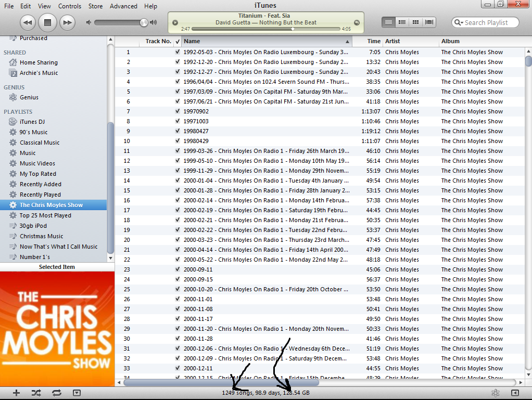Open the Edit menu
This screenshot has height=400, width=532.
[x=26, y=6]
